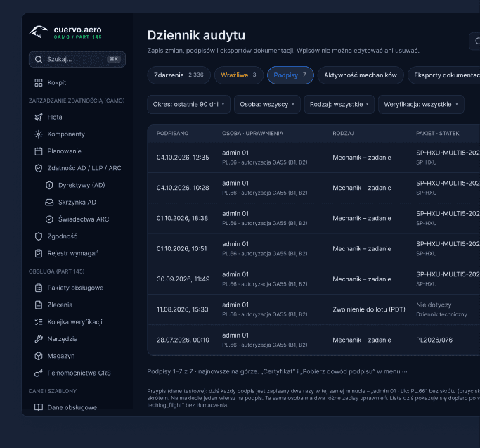Open the Narzędzia wrench icon
480x448 pixels.
[39, 339]
